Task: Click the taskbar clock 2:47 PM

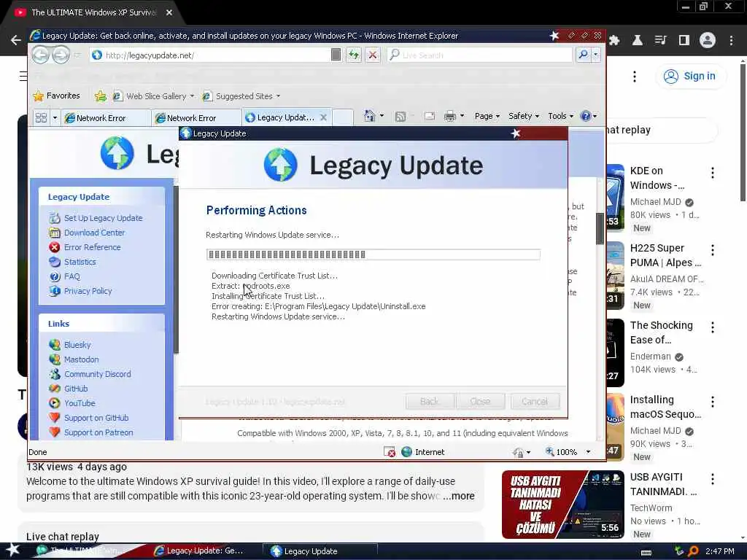Action: (x=720, y=551)
